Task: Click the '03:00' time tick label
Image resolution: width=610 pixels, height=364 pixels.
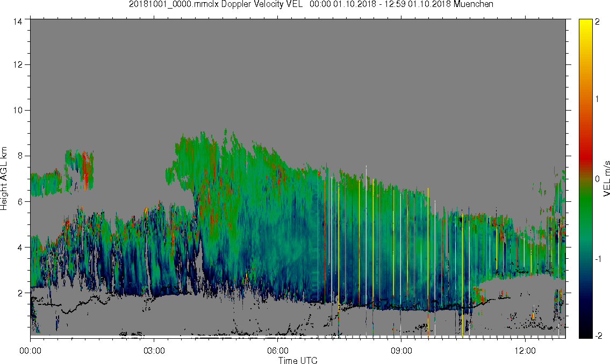Action: pos(154,351)
